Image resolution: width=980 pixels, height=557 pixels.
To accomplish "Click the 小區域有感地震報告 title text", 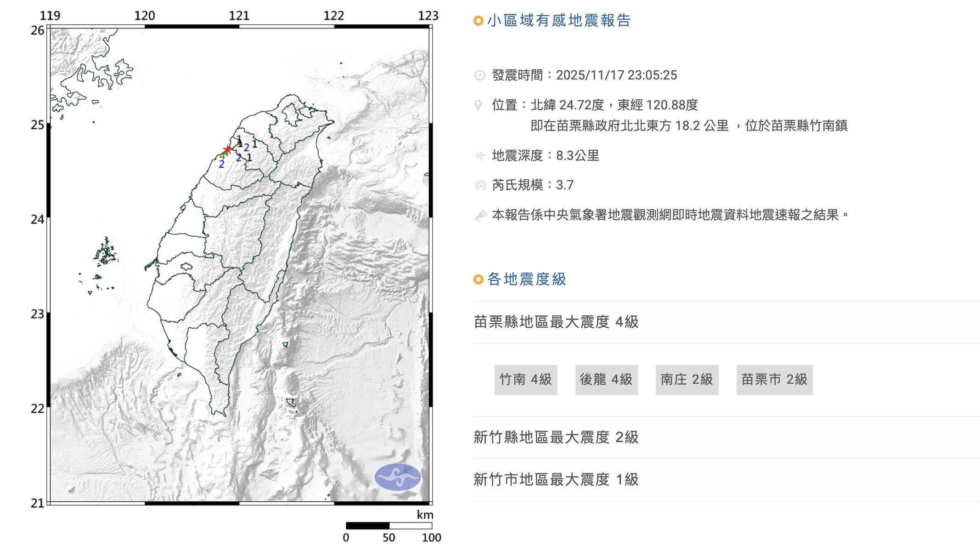I will 558,21.
